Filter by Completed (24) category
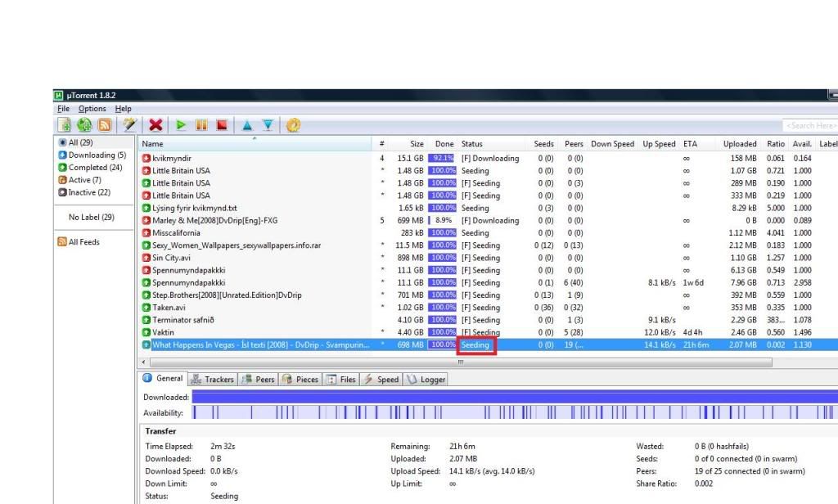The image size is (838, 504). pyautogui.click(x=95, y=168)
